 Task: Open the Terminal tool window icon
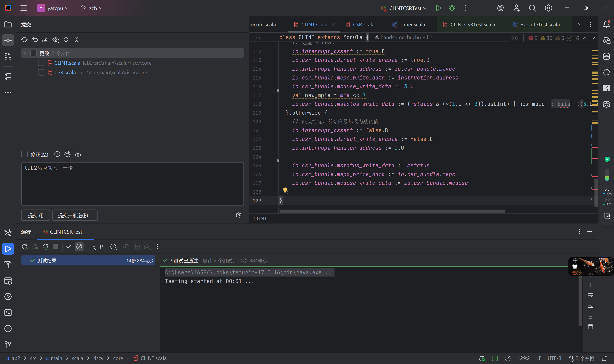8,312
